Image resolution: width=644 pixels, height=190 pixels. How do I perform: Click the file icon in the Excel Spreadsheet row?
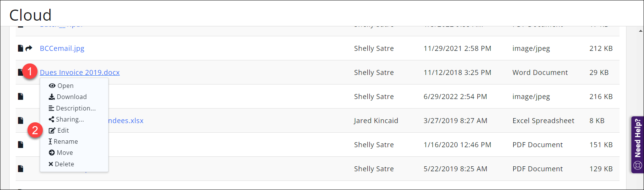[x=21, y=120]
